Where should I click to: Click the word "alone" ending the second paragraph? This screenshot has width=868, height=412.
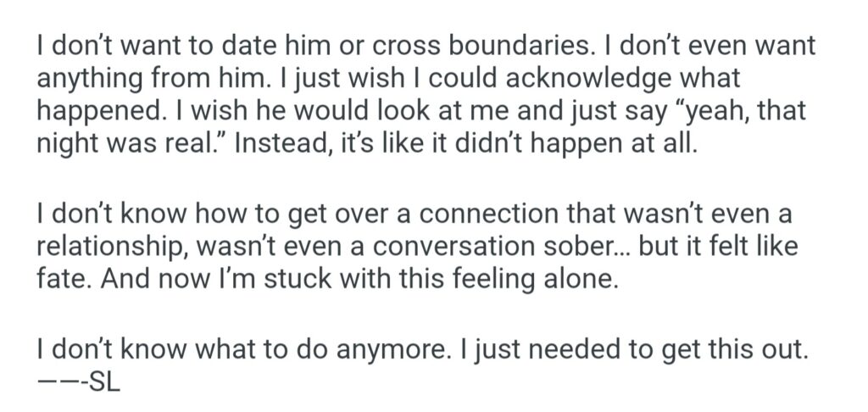click(x=580, y=278)
